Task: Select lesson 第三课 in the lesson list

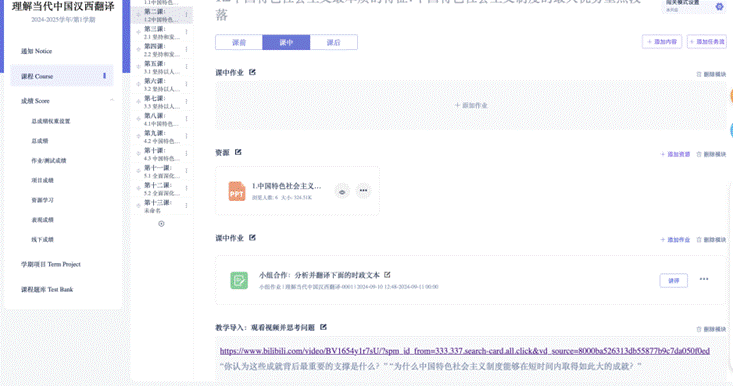Action: (x=161, y=33)
